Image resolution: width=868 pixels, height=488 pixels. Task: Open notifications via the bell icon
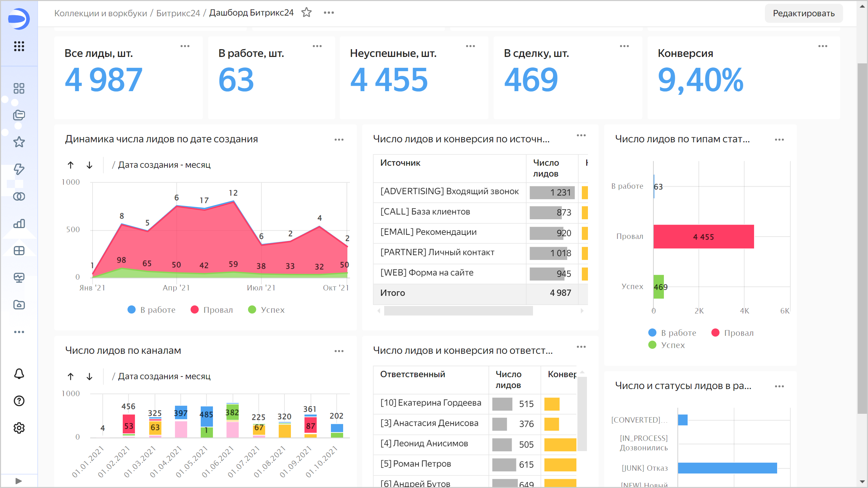(19, 374)
